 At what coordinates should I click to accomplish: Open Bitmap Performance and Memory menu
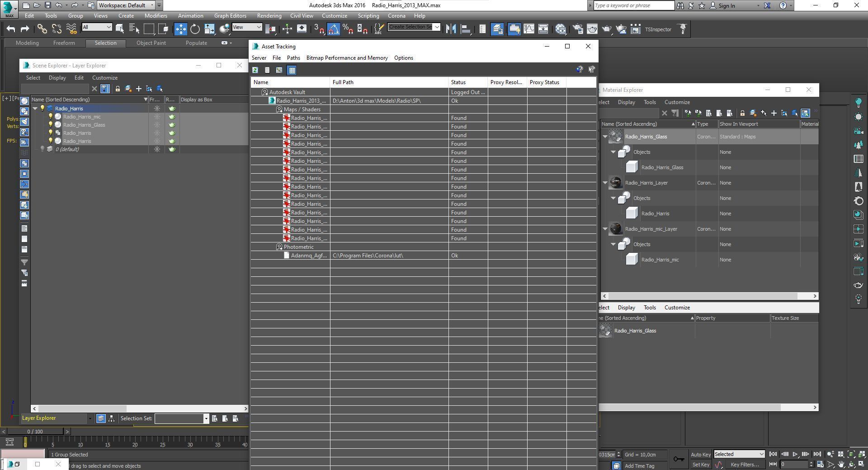(347, 58)
